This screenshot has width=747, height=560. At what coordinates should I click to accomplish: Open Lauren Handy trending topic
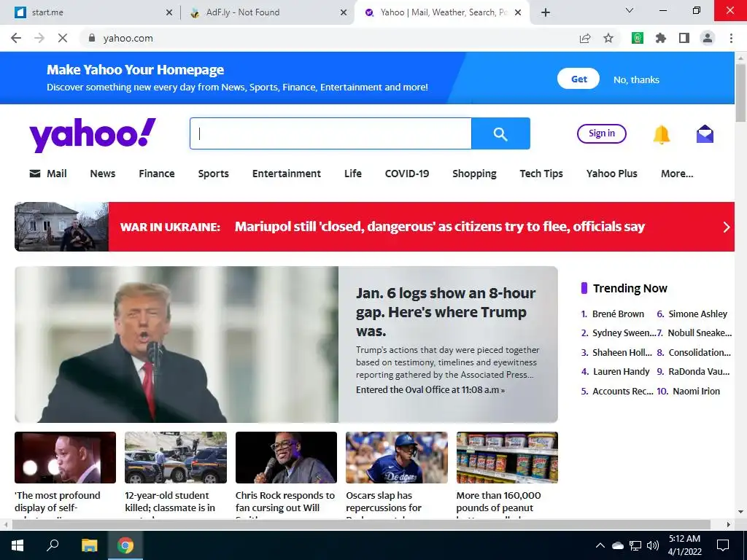pos(622,371)
